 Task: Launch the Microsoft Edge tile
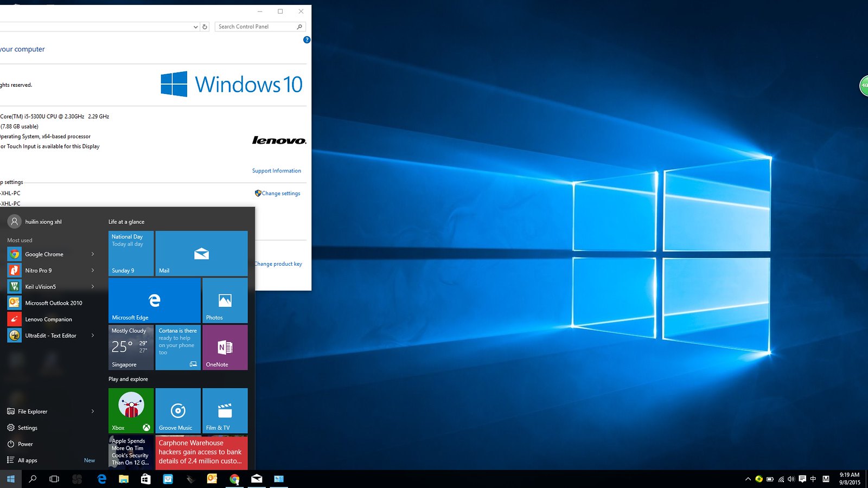pos(155,300)
